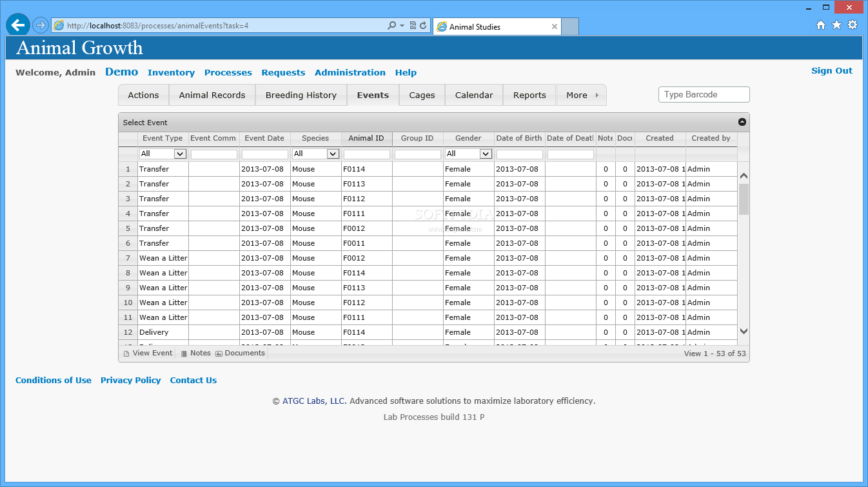The height and width of the screenshot is (487, 868).
Task: Switch to the Animal Records tab
Action: point(212,95)
